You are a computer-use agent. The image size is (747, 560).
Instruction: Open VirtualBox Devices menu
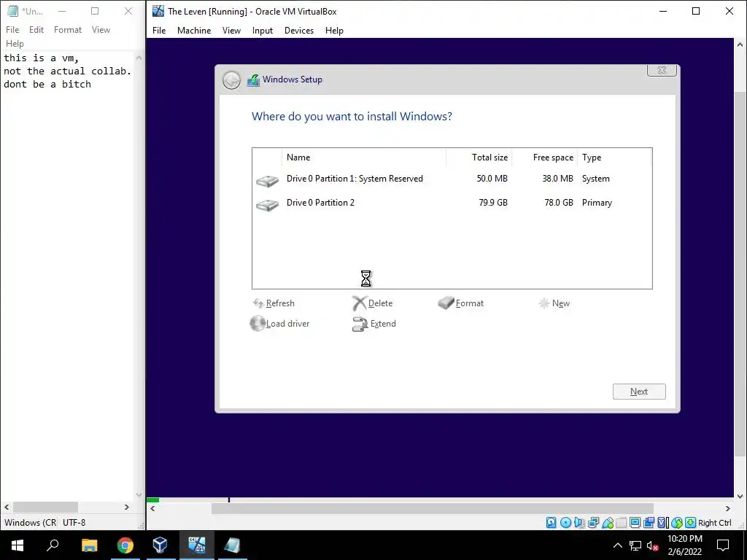point(299,31)
